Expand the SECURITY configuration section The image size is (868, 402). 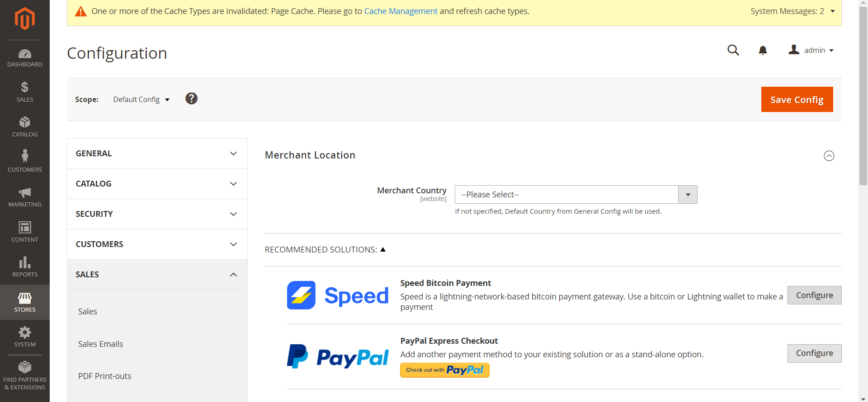[x=157, y=214]
